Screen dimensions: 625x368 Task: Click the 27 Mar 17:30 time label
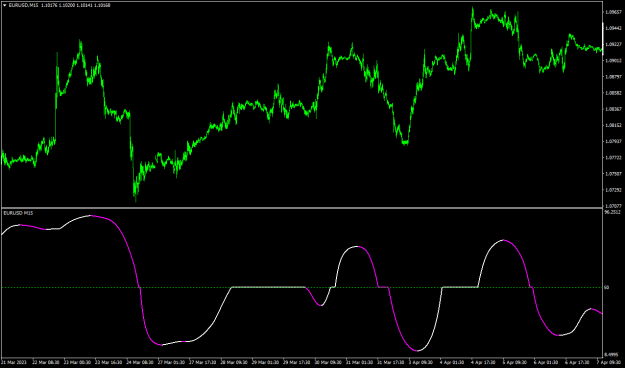pyautogui.click(x=203, y=363)
